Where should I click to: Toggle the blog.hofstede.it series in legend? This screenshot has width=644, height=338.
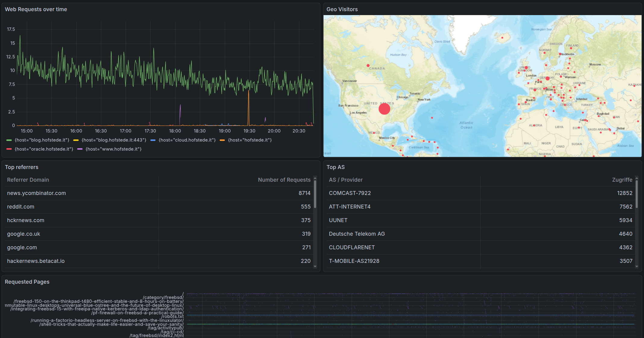click(42, 140)
